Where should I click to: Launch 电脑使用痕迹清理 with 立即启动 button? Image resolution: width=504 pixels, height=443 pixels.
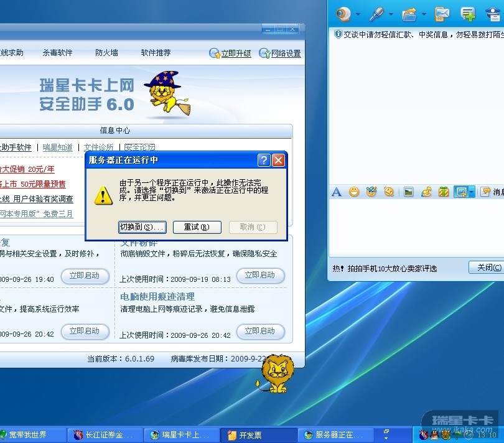click(x=260, y=331)
